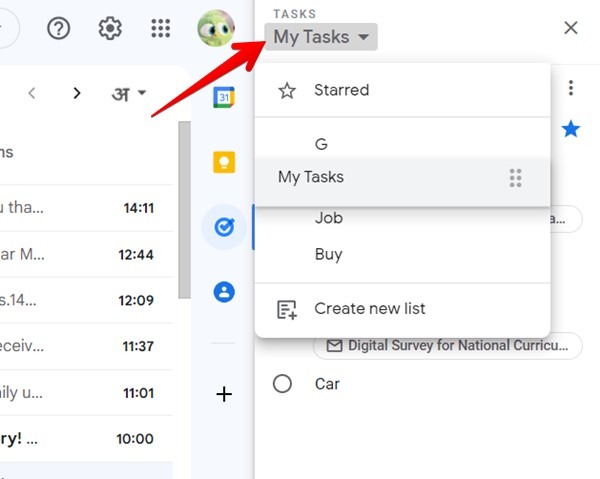Image resolution: width=600 pixels, height=479 pixels.
Task: Open Gmail Settings gear icon
Action: coord(110,28)
